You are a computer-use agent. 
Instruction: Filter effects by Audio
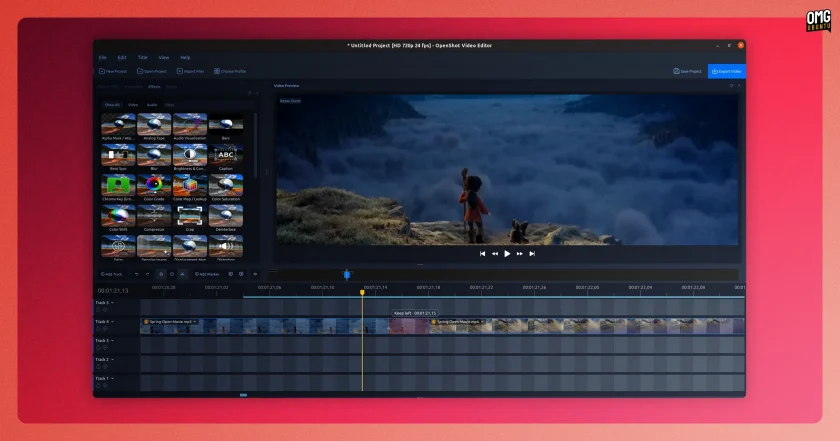click(152, 105)
